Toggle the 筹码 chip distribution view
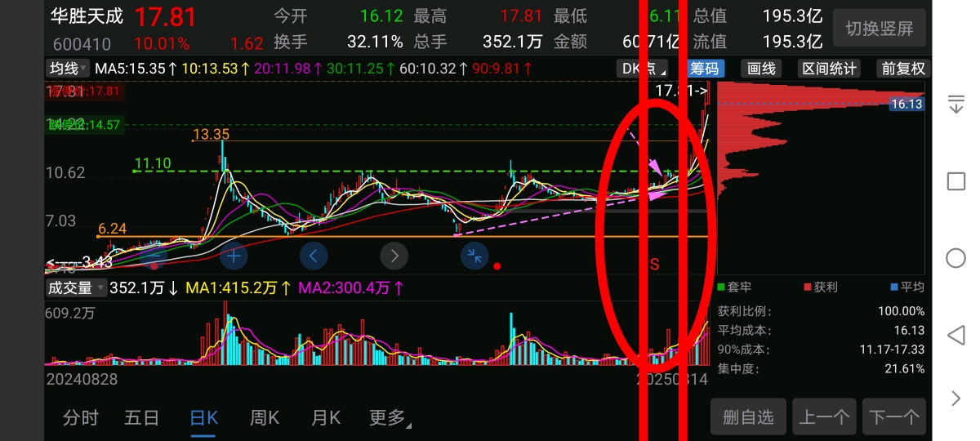The width and height of the screenshot is (980, 441). tap(704, 69)
